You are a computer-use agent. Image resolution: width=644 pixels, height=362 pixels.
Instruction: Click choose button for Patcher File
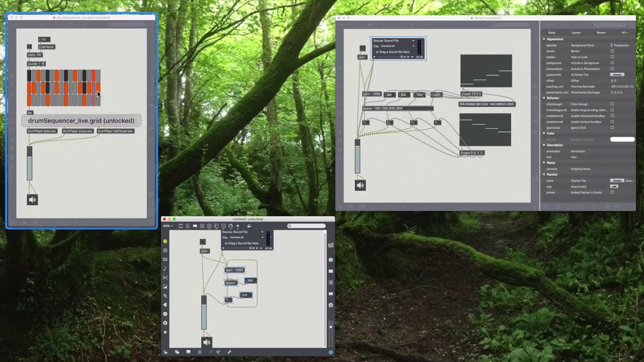pyautogui.click(x=617, y=180)
